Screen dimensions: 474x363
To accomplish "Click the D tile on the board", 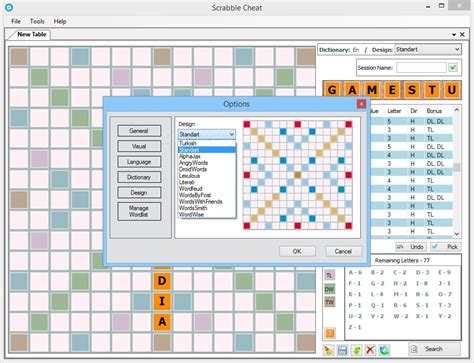I will coord(162,281).
